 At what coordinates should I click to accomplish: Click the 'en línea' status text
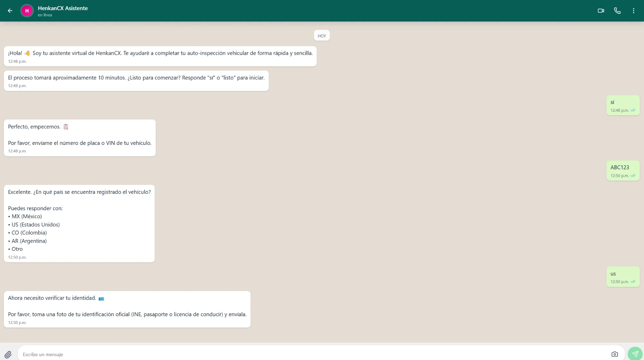45,15
